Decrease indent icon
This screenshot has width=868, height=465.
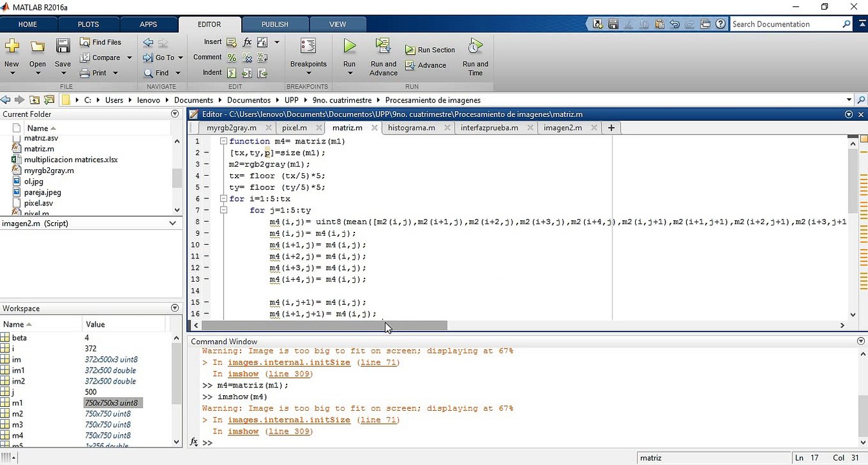[x=262, y=73]
